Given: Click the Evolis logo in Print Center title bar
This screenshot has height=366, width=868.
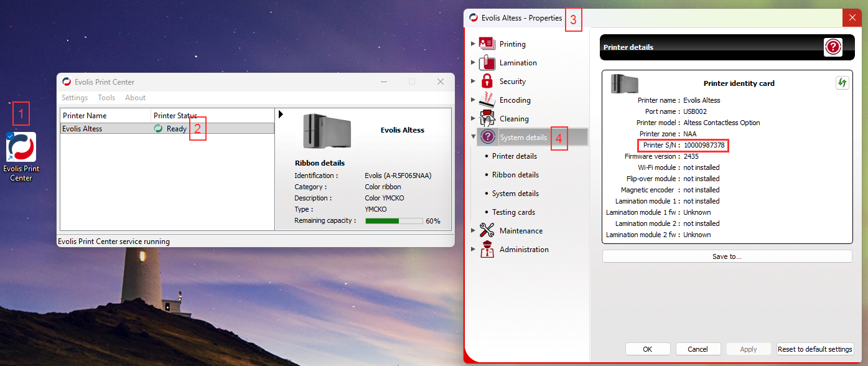Looking at the screenshot, I should pyautogui.click(x=67, y=82).
